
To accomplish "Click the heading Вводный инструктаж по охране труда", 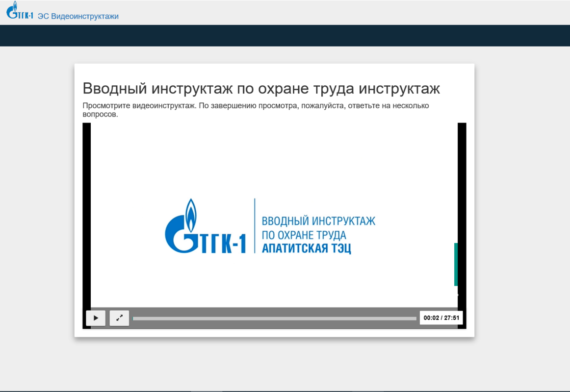I will (x=261, y=88).
